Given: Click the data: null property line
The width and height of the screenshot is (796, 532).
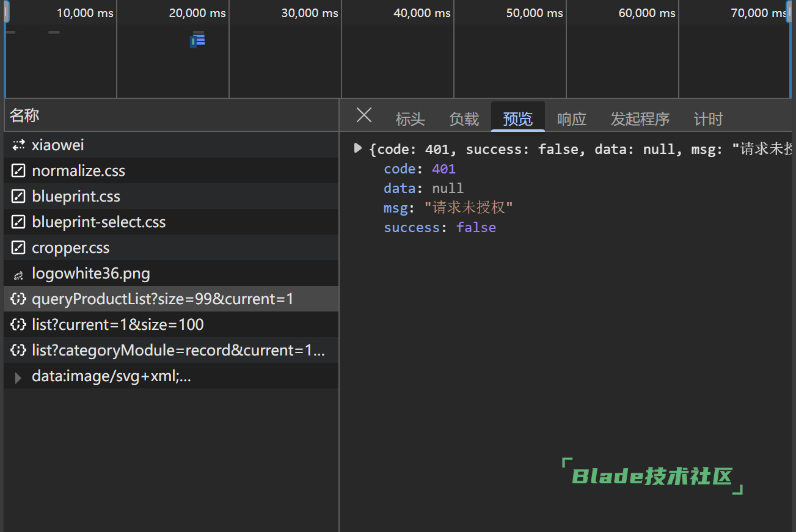Looking at the screenshot, I should (423, 188).
